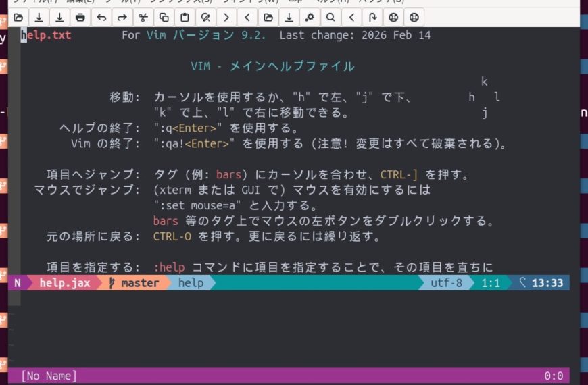The height and width of the screenshot is (385, 588).
Task: Run a Vim script with the gear icon
Action: [310, 18]
